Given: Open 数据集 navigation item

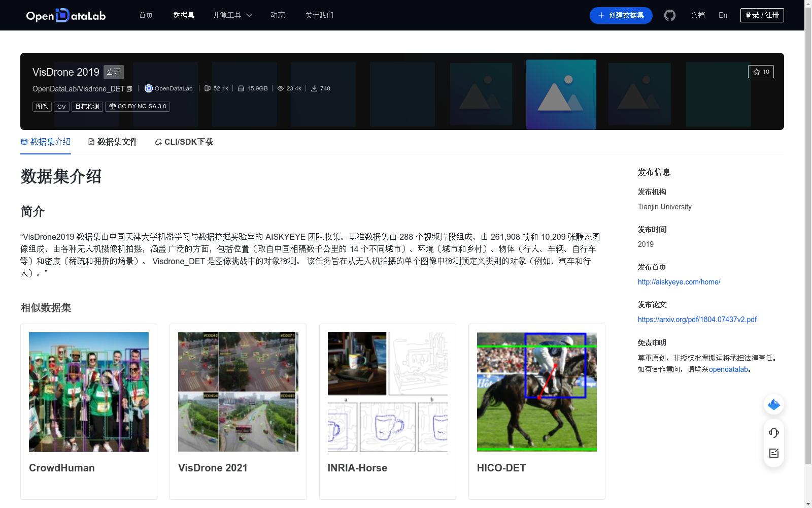Looking at the screenshot, I should (184, 15).
